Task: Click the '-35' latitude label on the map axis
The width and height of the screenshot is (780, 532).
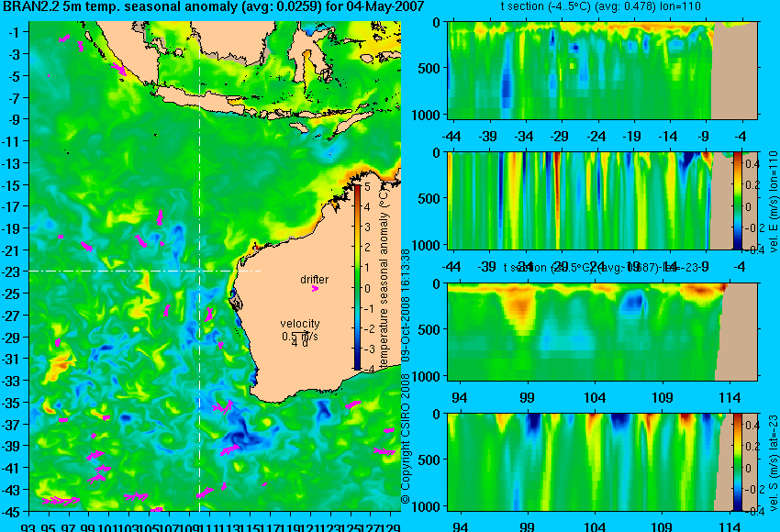Action: point(11,404)
